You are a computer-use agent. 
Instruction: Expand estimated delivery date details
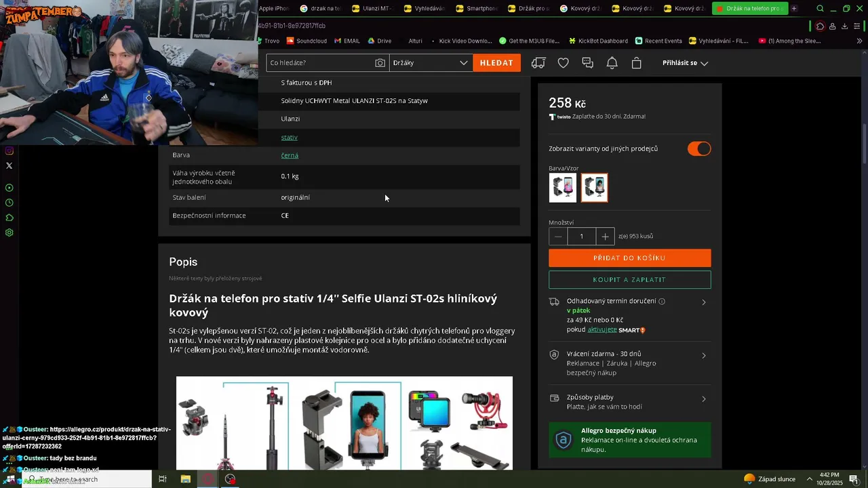click(x=703, y=302)
